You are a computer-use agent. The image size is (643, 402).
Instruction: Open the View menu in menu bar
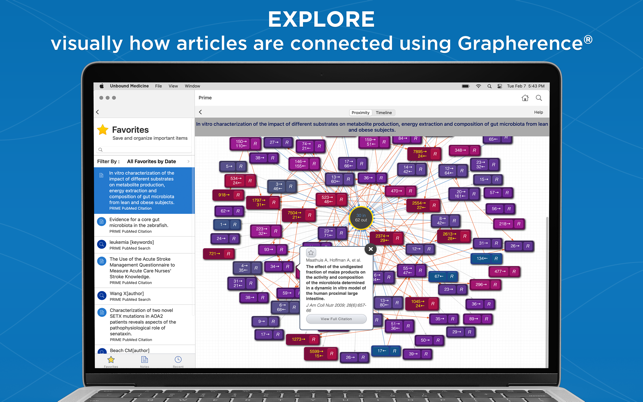[x=173, y=86]
